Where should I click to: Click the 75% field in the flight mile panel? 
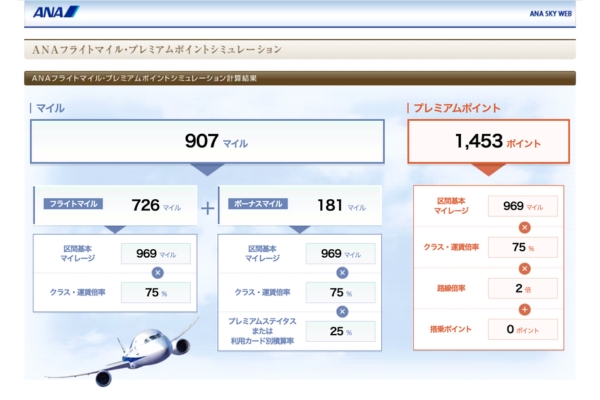click(153, 293)
